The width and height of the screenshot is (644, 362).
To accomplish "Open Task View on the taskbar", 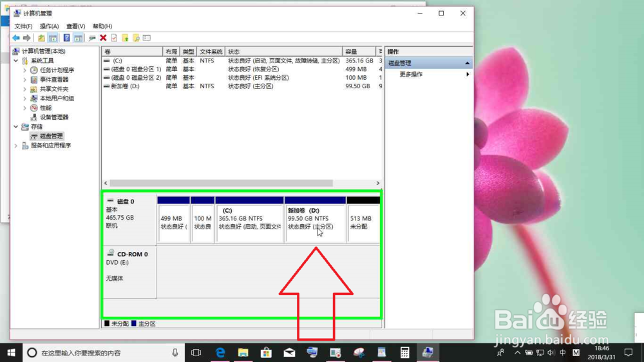I will click(196, 352).
